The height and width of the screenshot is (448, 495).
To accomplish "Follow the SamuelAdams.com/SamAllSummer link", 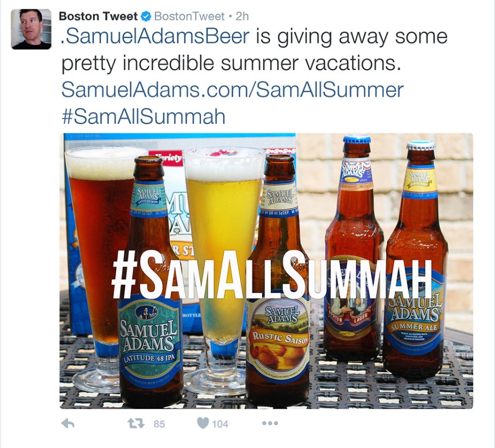I will pos(233,90).
